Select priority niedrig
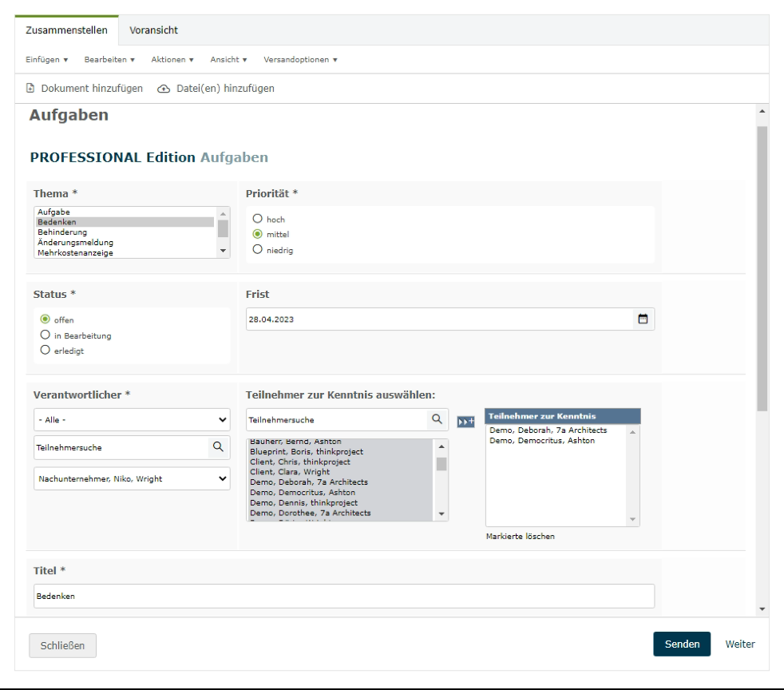 click(258, 249)
